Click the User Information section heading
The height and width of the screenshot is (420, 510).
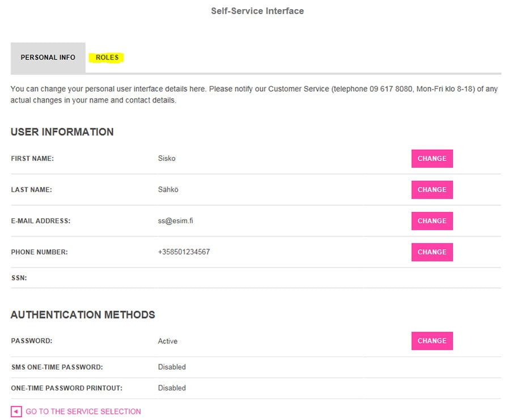(62, 132)
